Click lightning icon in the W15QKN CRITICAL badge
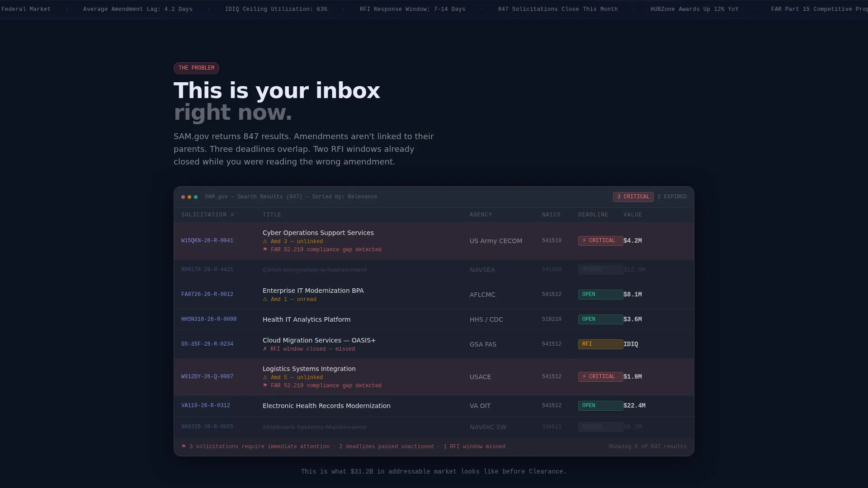This screenshot has width=868, height=488. (584, 241)
